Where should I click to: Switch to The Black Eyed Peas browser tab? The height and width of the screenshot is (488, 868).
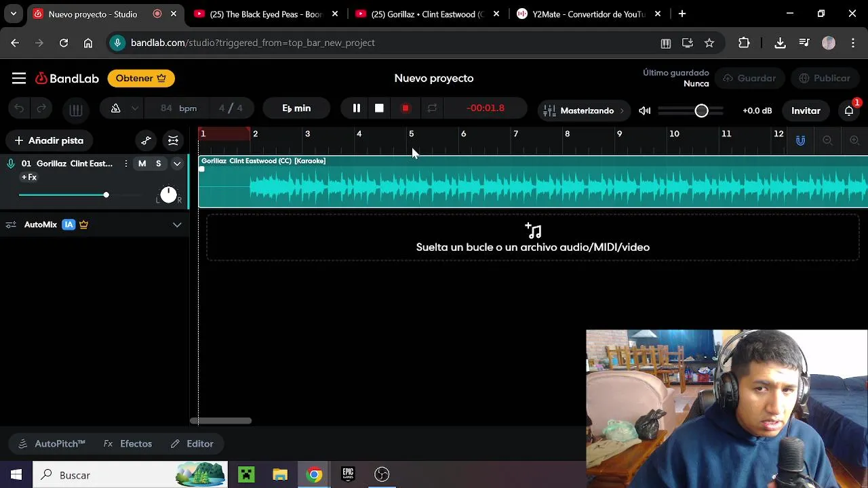click(x=266, y=14)
